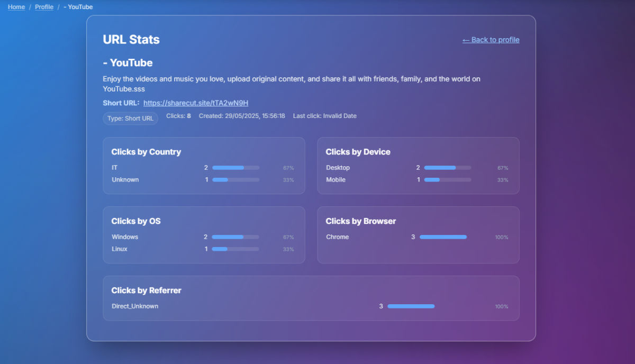The image size is (635, 364).
Task: Click the IT country progress bar
Action: click(236, 168)
